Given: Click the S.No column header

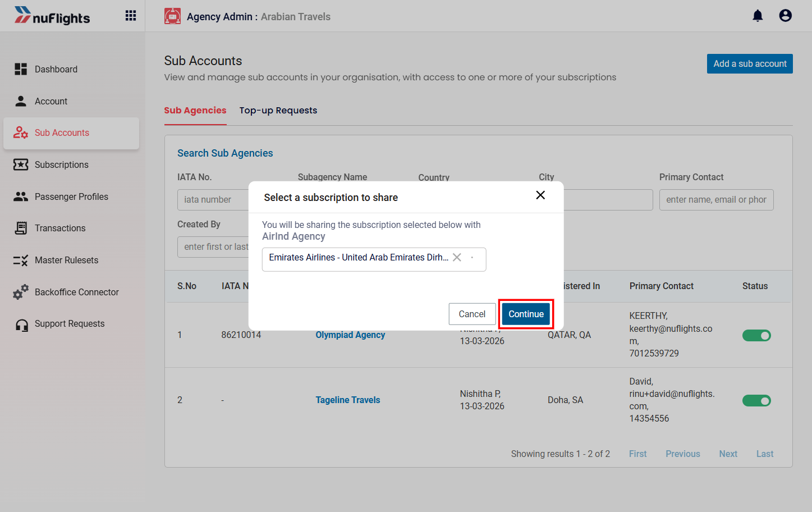Looking at the screenshot, I should pyautogui.click(x=187, y=286).
